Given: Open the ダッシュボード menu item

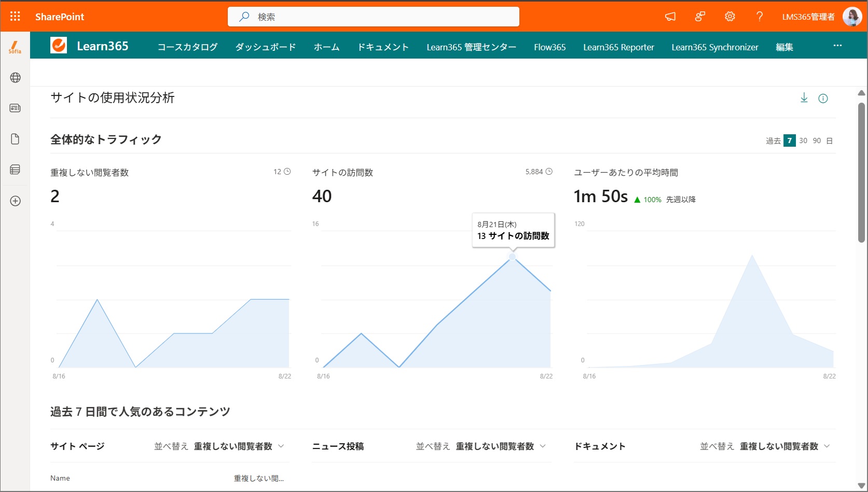Looking at the screenshot, I should pos(266,47).
